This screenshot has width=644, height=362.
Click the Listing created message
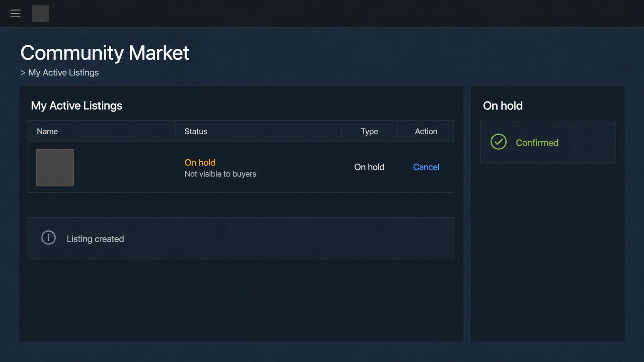(95, 239)
